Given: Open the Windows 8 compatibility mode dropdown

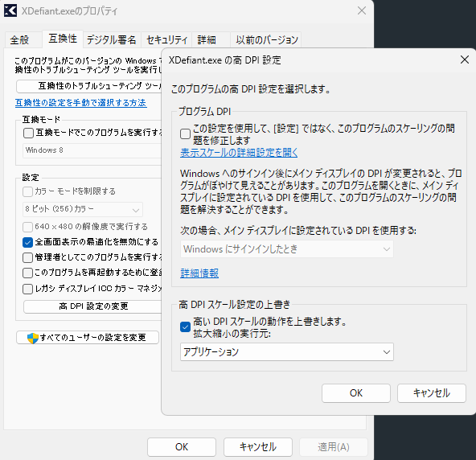Looking at the screenshot, I should [92, 150].
